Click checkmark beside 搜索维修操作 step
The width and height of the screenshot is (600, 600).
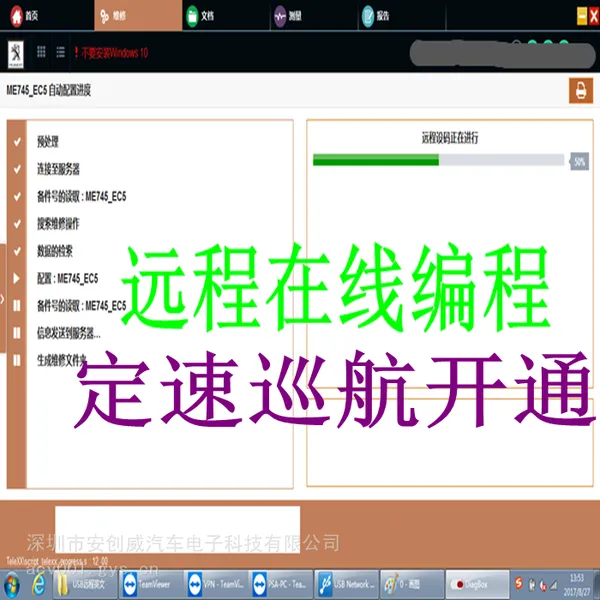17,224
